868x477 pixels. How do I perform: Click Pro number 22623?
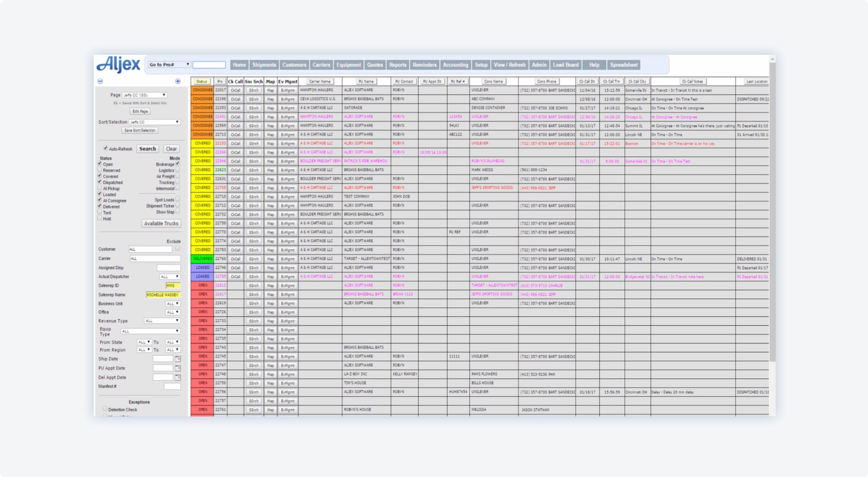(220, 170)
